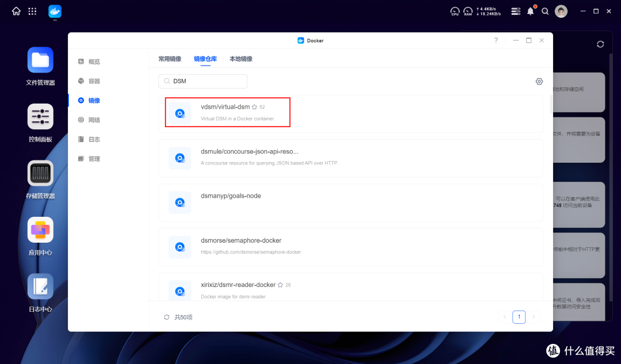Click the xirixiz/dsmr-reader-docker image icon
The image size is (621, 364).
coord(180,292)
